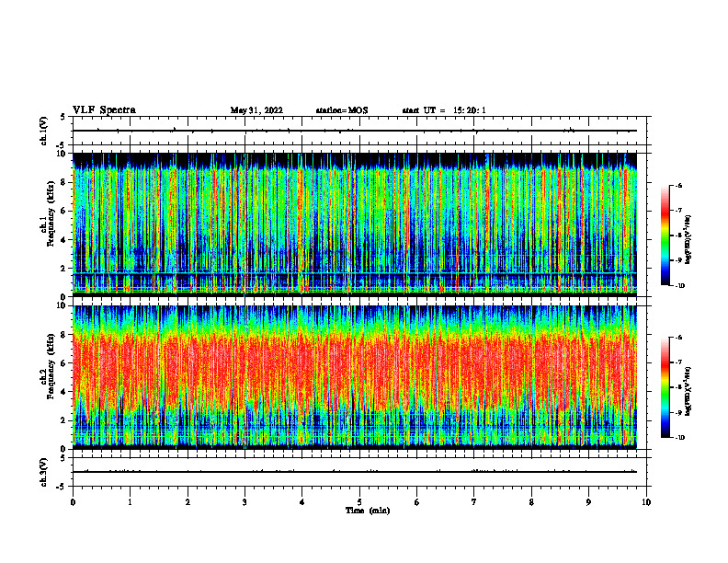The image size is (728, 563).
Task: Click the ch.2 spectrogram color bar
Action: tap(665, 387)
